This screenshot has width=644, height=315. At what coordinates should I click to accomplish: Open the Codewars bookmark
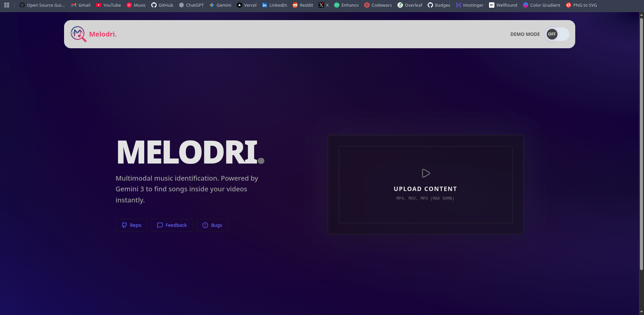pos(378,5)
